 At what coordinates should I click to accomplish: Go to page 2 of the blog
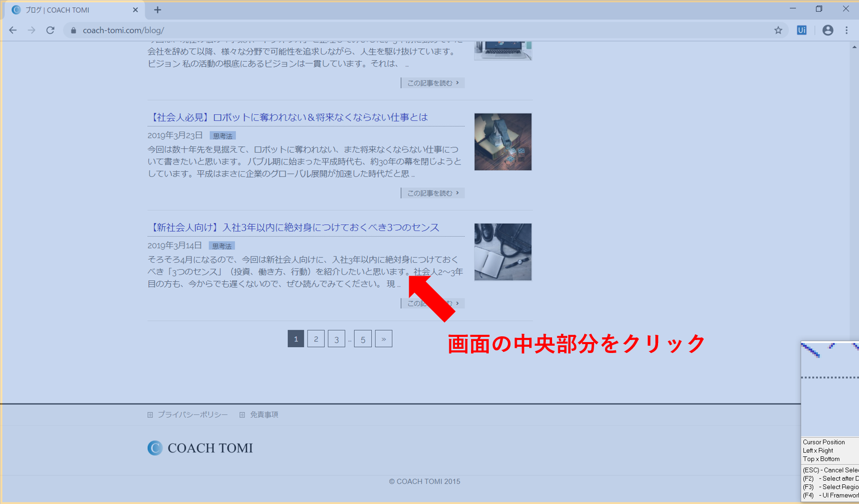coord(316,339)
